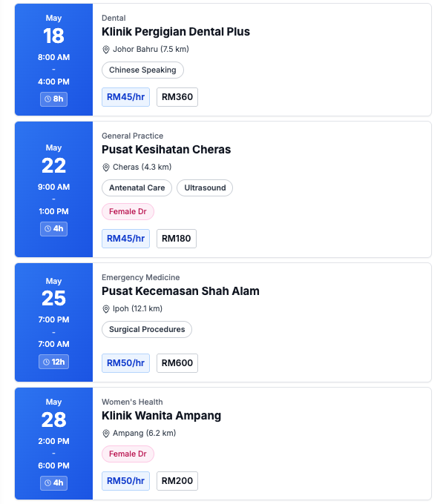Select the Chinese Speaking tag
The height and width of the screenshot is (504, 440).
tap(142, 70)
